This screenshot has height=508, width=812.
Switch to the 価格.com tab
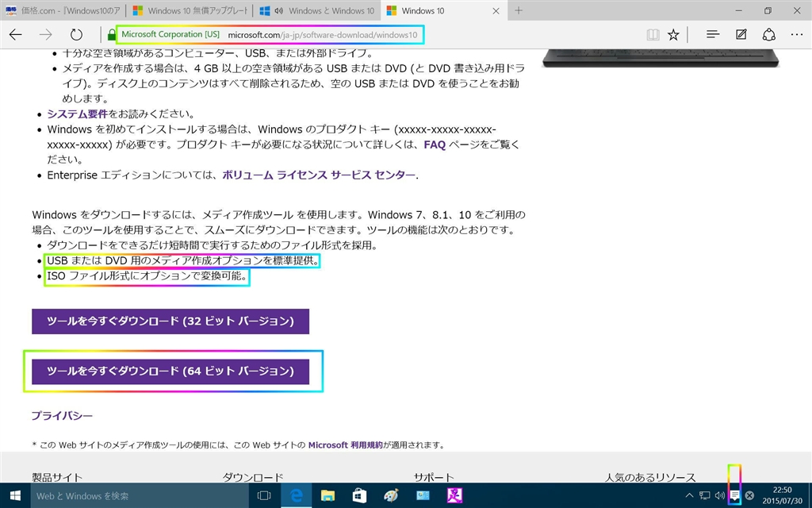pos(63,10)
